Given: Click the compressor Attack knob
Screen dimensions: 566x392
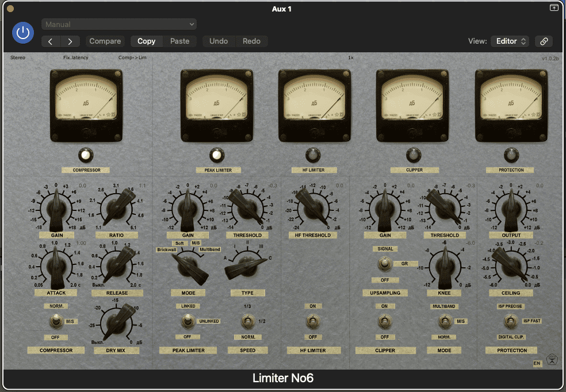Looking at the screenshot, I should coord(56,266).
